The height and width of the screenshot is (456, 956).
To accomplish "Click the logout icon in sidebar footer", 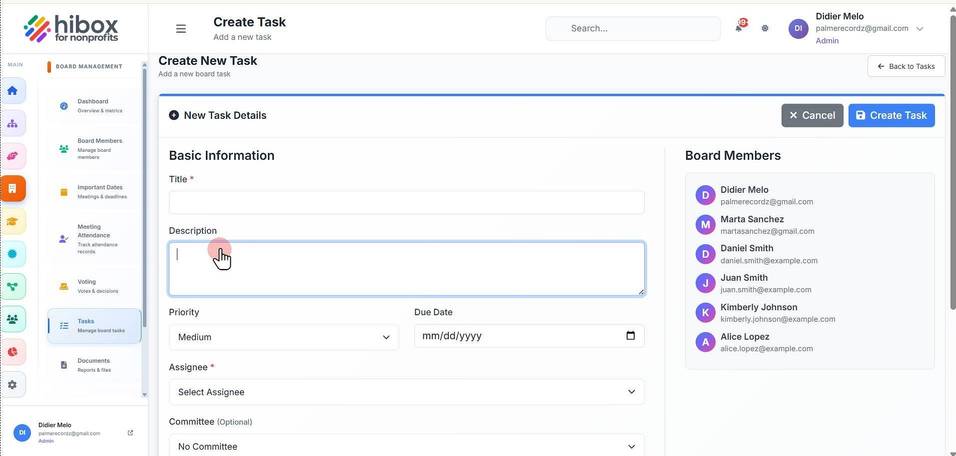I will pyautogui.click(x=130, y=433).
